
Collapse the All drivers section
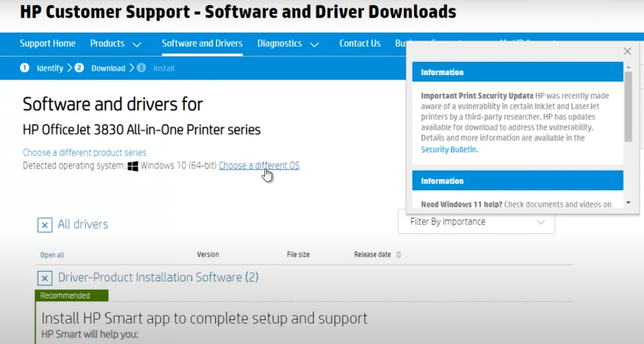click(45, 225)
